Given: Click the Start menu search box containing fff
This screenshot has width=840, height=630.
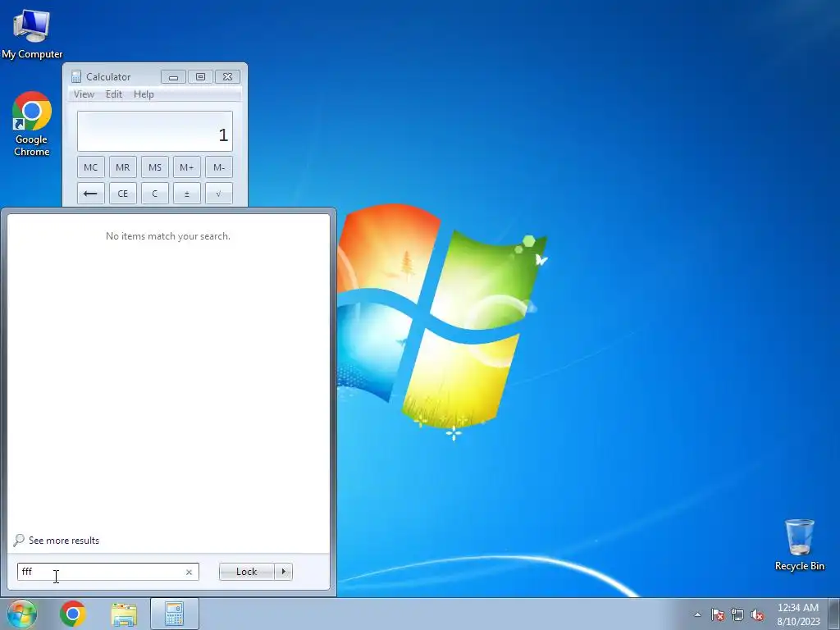Looking at the screenshot, I should (107, 572).
